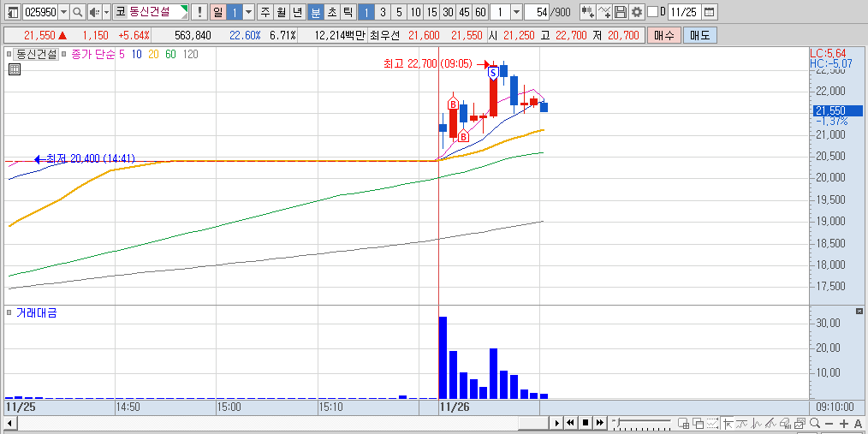Click the window list icon left of the stock code
The image size is (868, 434).
coord(14,12)
